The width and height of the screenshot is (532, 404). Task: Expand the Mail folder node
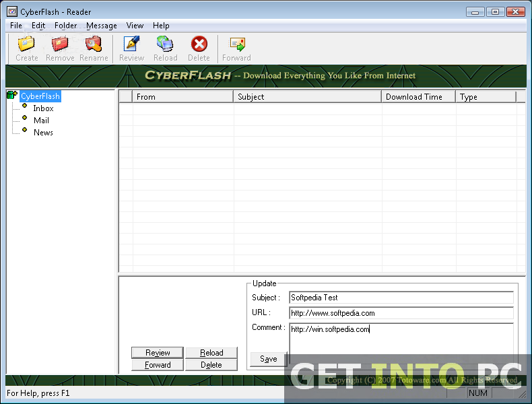24,118
